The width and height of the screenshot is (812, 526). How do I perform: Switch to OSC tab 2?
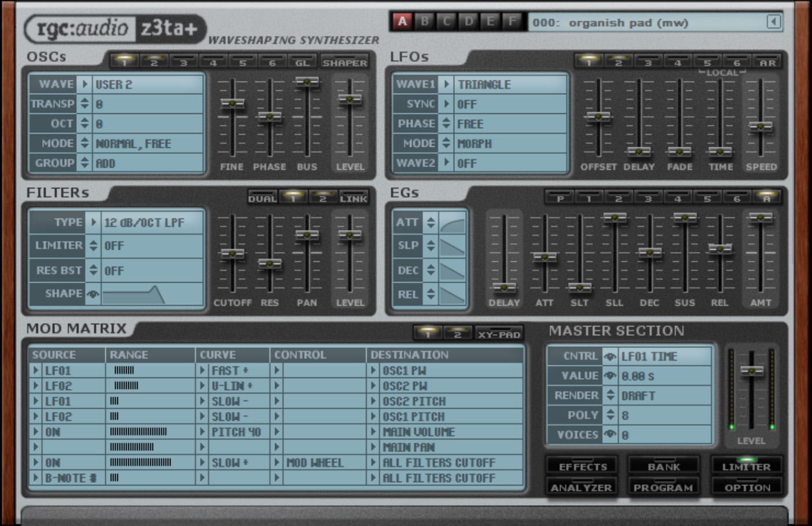pyautogui.click(x=154, y=62)
